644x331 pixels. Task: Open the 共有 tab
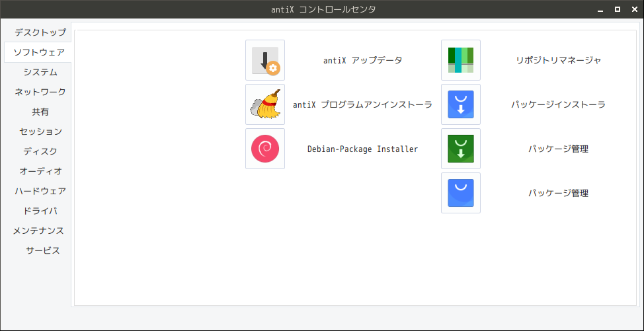pos(40,112)
